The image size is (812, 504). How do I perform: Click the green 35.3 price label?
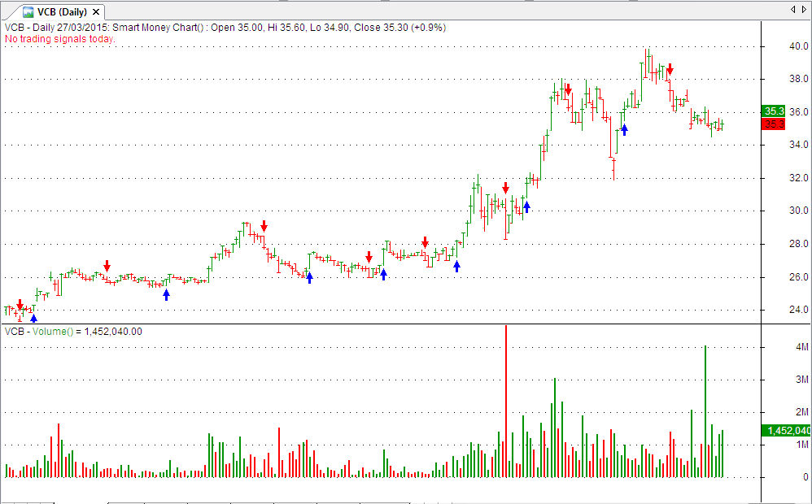(x=774, y=111)
